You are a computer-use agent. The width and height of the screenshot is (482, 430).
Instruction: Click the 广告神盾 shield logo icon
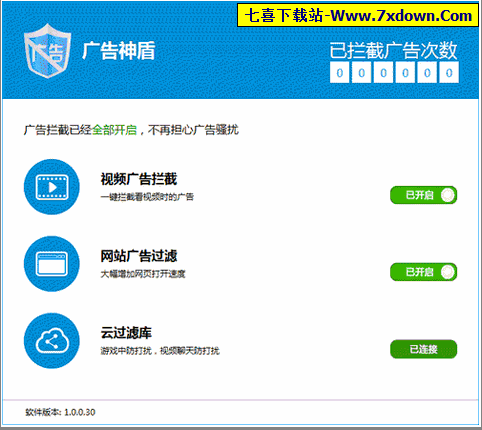pos(48,51)
